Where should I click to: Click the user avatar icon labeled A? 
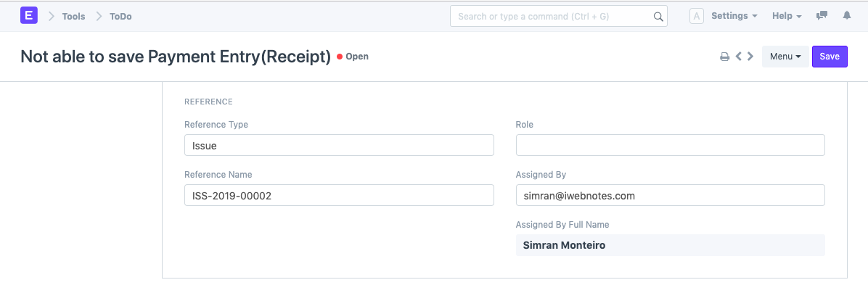pos(696,16)
